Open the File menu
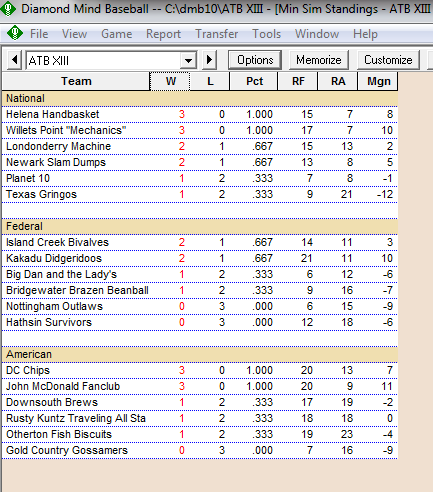This screenshot has height=492, width=433. coord(39,34)
